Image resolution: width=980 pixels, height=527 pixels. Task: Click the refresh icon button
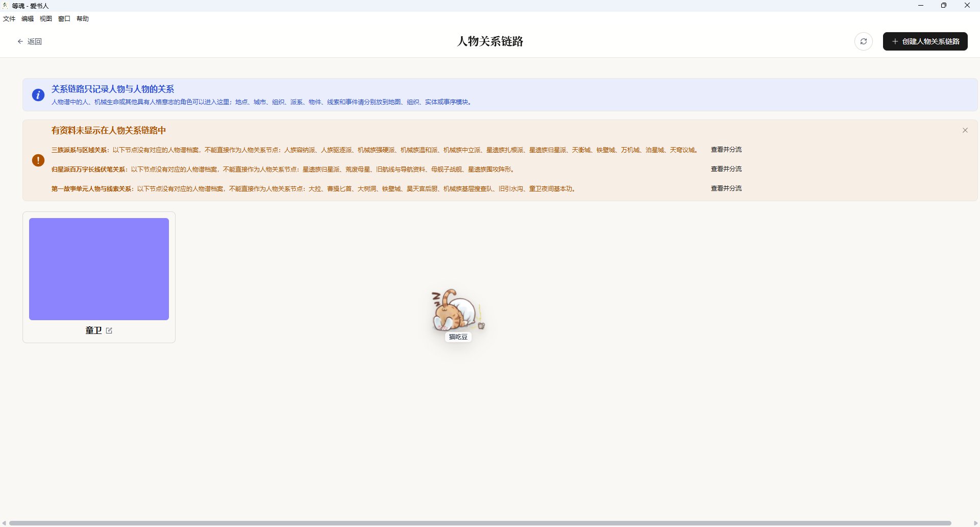pyautogui.click(x=864, y=41)
